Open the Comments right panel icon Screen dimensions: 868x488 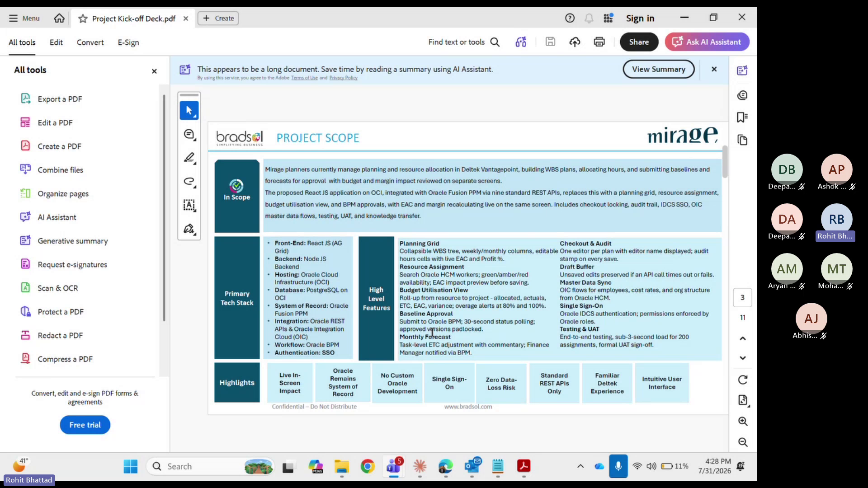click(x=742, y=95)
